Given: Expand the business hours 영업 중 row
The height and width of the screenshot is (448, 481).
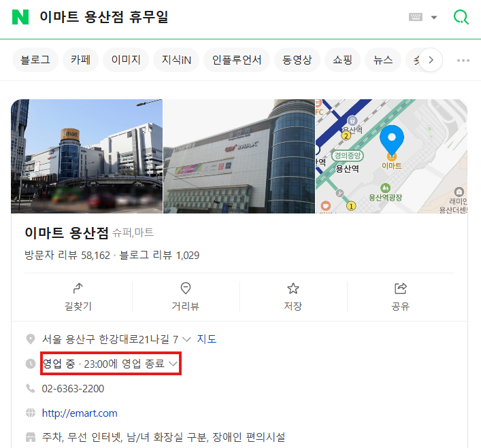Looking at the screenshot, I should [x=111, y=364].
